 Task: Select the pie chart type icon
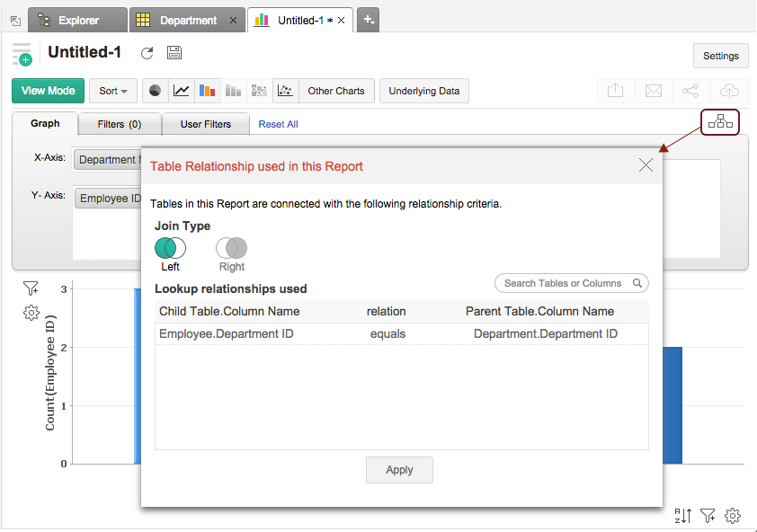point(156,91)
